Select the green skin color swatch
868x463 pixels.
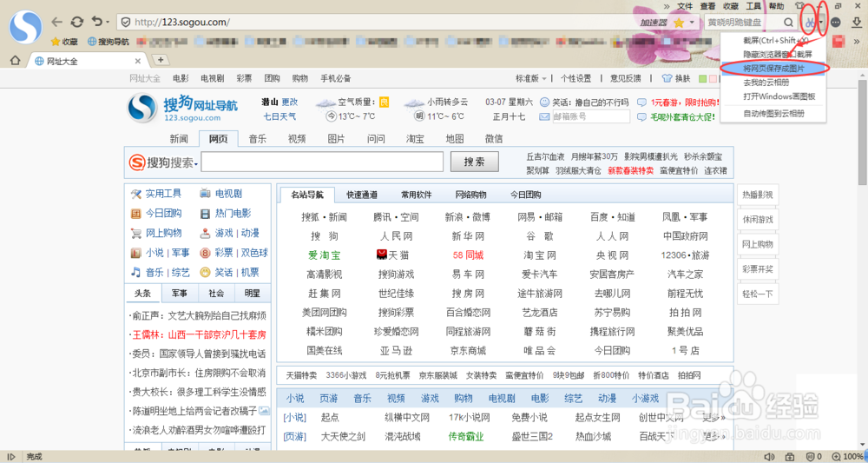tap(702, 79)
